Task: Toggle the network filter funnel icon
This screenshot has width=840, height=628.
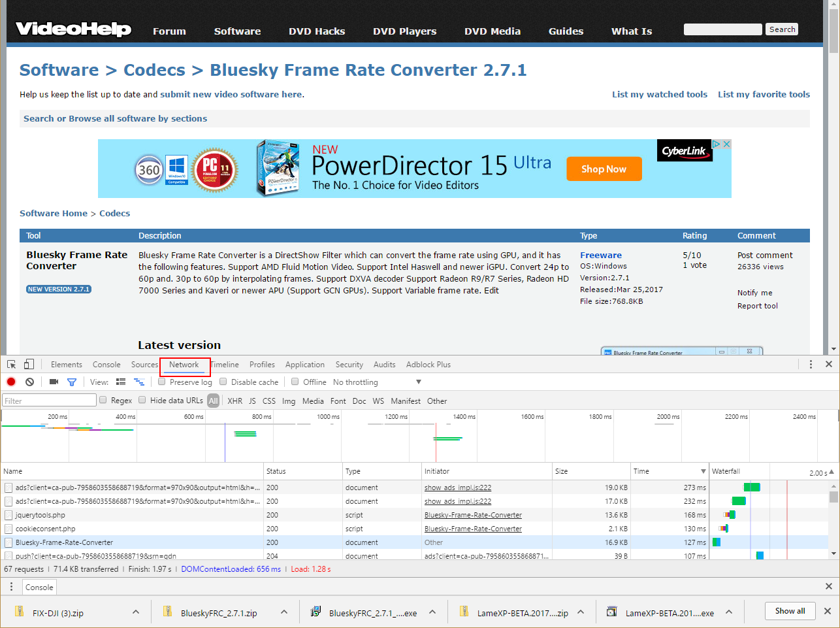Action: pos(72,382)
